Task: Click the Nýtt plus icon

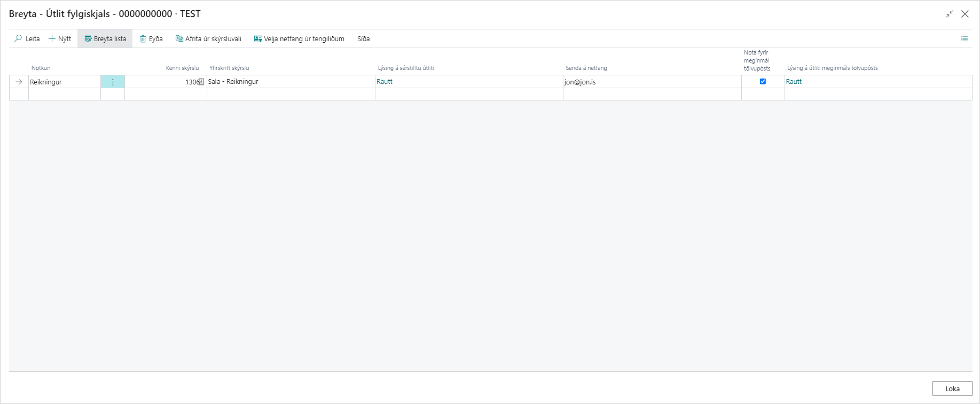Action: pyautogui.click(x=52, y=38)
